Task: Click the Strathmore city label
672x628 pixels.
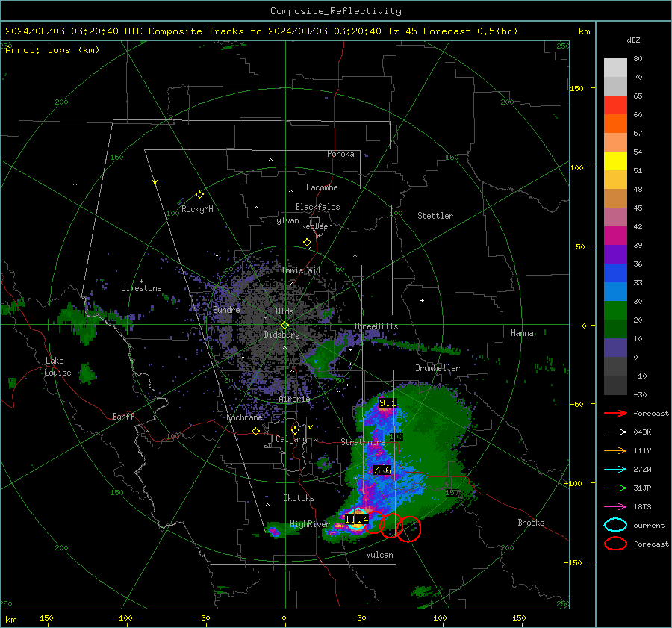Action: pos(363,441)
